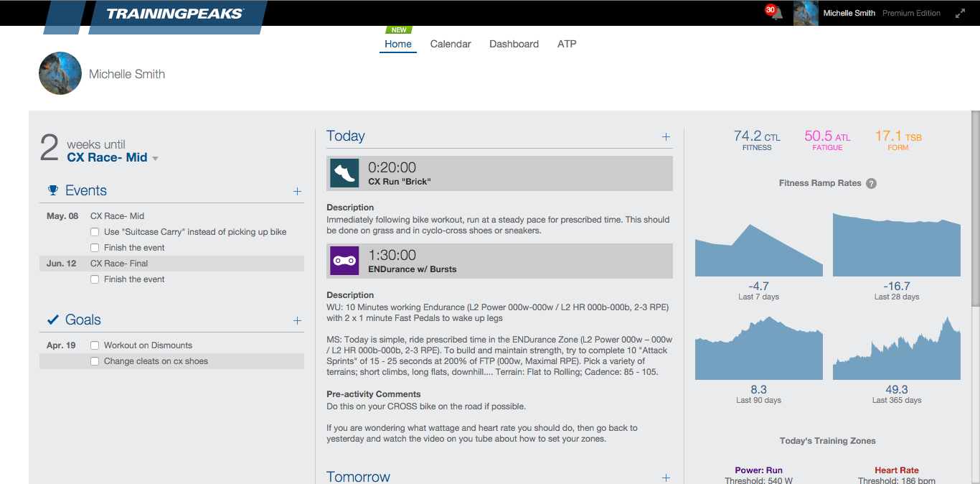Click small user avatar in top bar
980x484 pixels.
pos(806,13)
